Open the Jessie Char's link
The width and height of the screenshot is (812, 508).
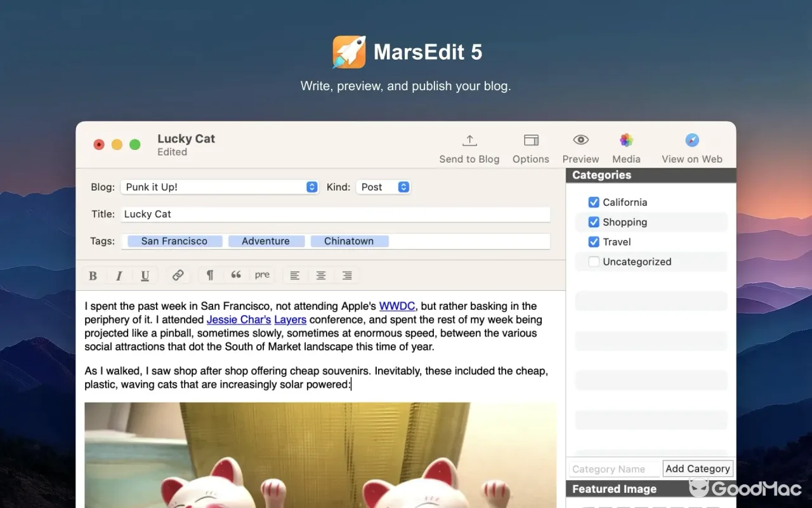coord(239,319)
